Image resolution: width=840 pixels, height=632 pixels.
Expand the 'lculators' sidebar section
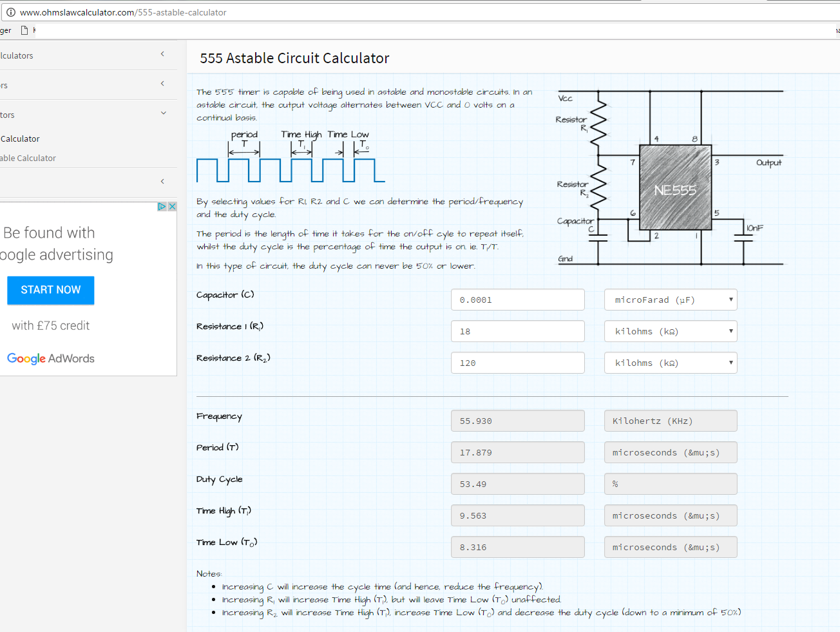click(x=162, y=54)
